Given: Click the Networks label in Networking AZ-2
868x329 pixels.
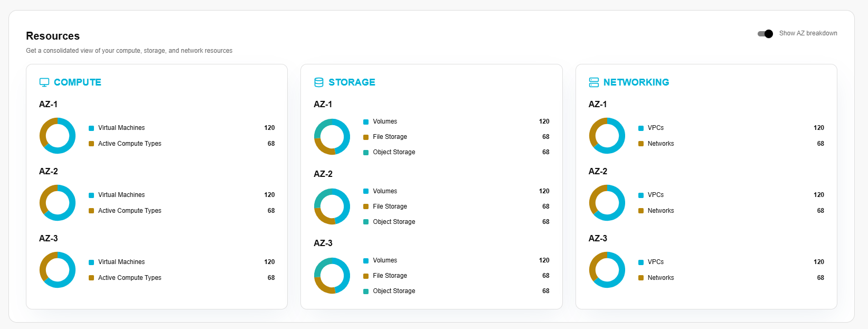Looking at the screenshot, I should (x=661, y=211).
